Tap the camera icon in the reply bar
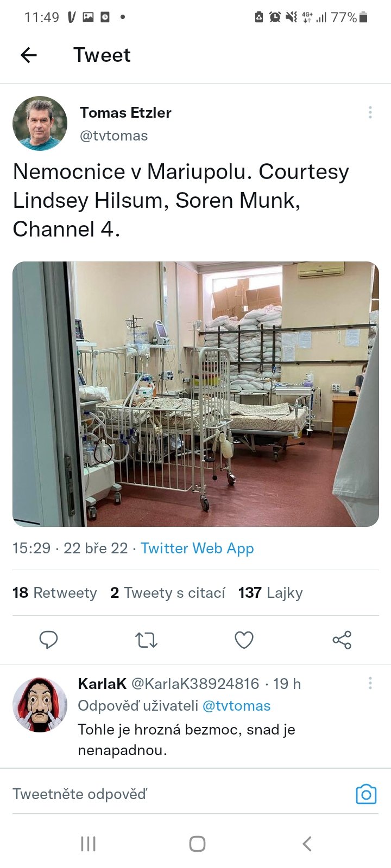391x868 pixels. (366, 794)
